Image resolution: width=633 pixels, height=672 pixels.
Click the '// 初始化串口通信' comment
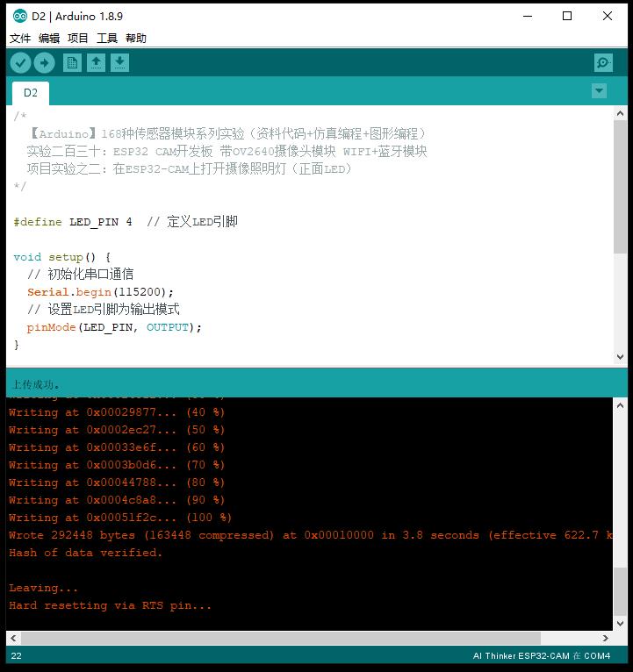point(80,275)
